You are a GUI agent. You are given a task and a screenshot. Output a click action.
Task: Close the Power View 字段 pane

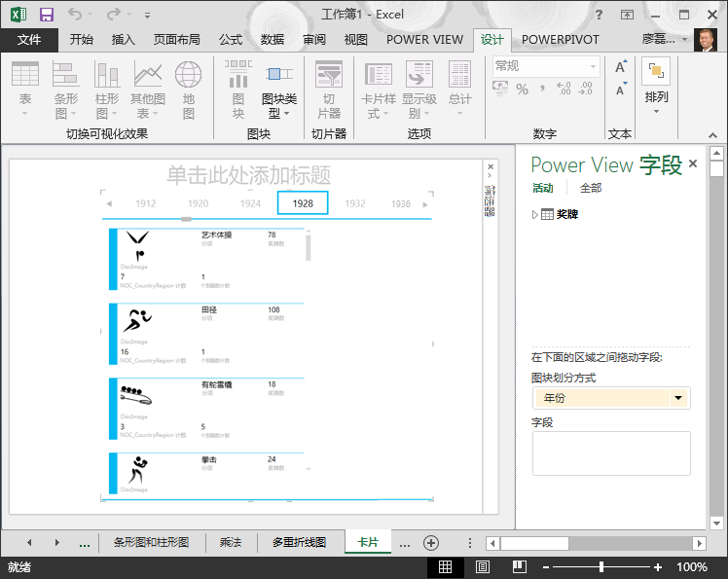pyautogui.click(x=693, y=163)
